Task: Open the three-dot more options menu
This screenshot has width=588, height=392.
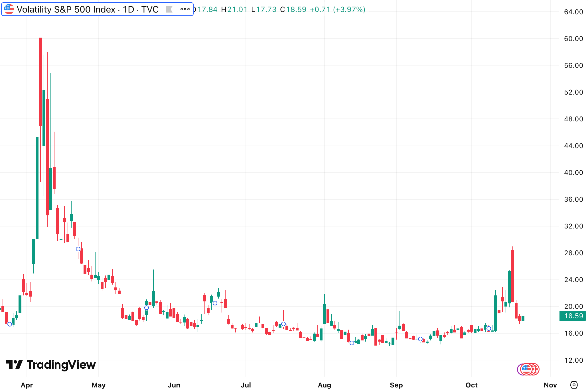Action: (x=185, y=9)
